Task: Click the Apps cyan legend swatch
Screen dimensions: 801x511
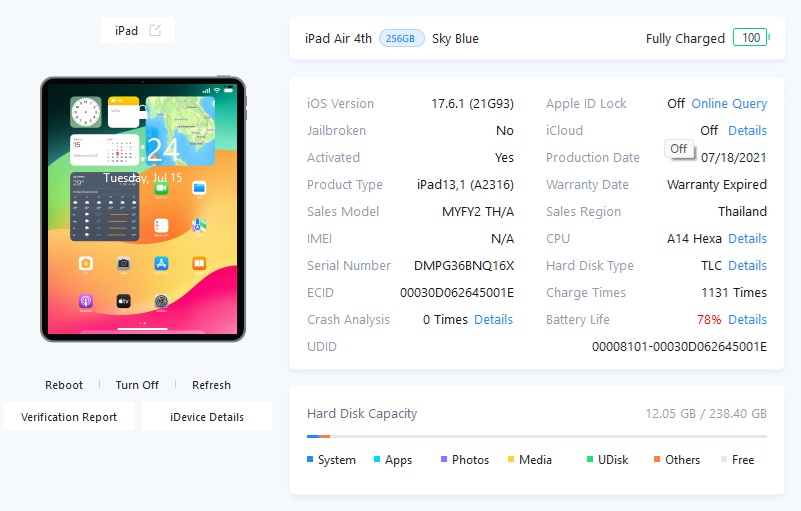Action: point(377,459)
